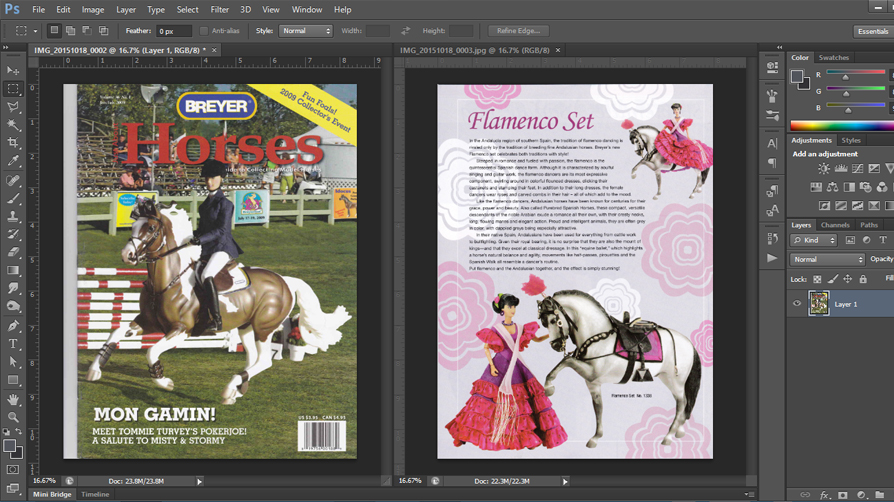894x502 pixels.
Task: Select the Zoom tool
Action: coord(13,417)
